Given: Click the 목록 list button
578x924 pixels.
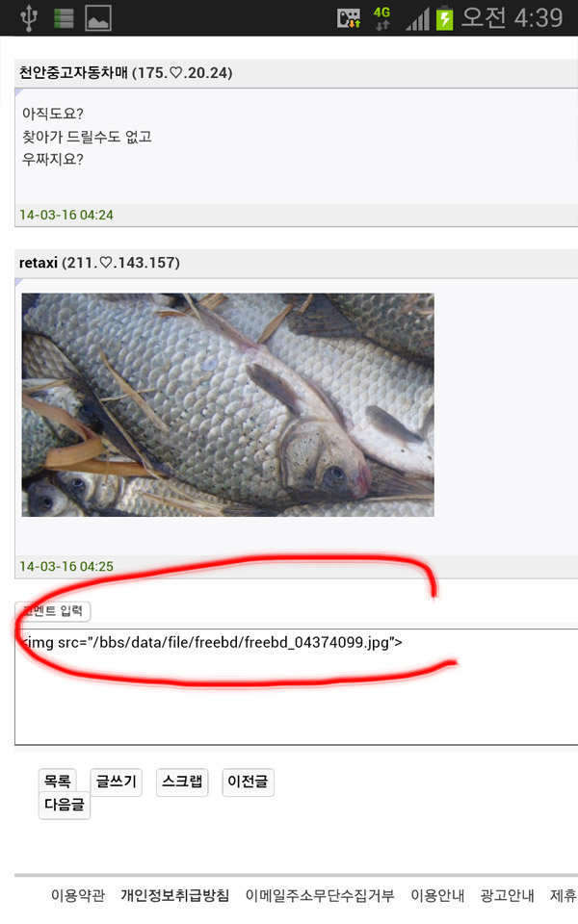Looking at the screenshot, I should click(58, 782).
